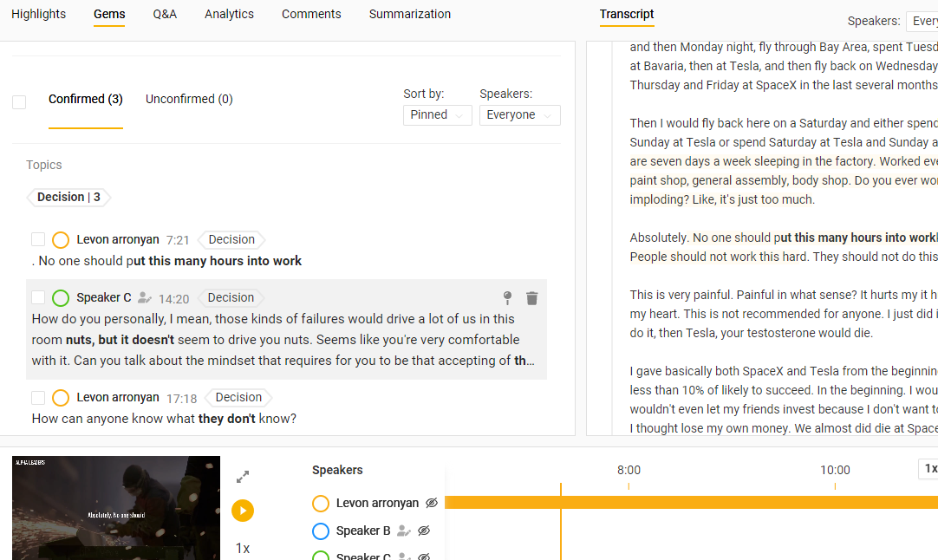
Task: Click Decision tag on 14:20 gem
Action: (x=231, y=297)
